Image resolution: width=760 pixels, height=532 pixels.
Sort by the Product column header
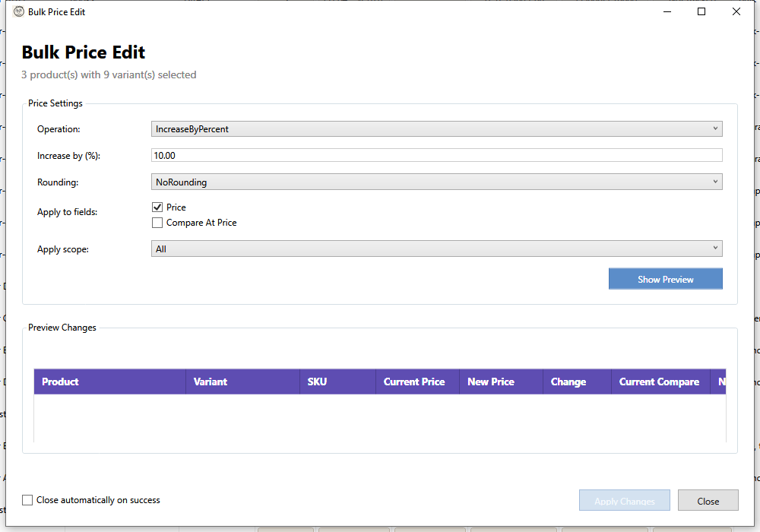point(109,382)
